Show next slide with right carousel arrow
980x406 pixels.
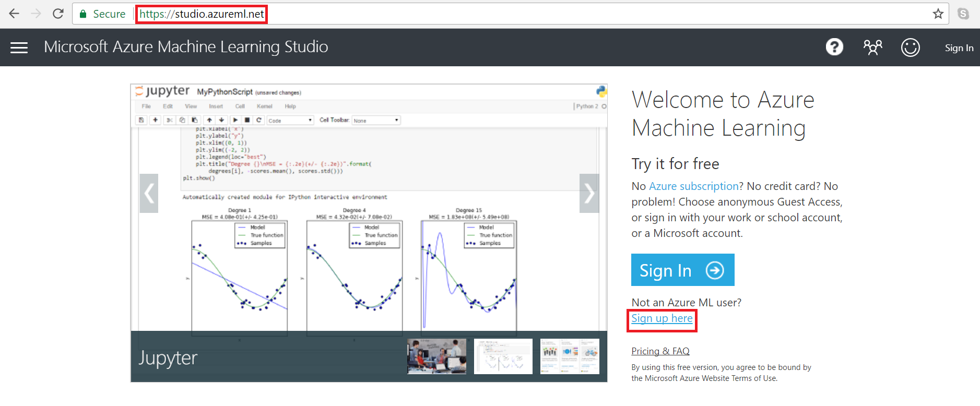click(x=589, y=193)
